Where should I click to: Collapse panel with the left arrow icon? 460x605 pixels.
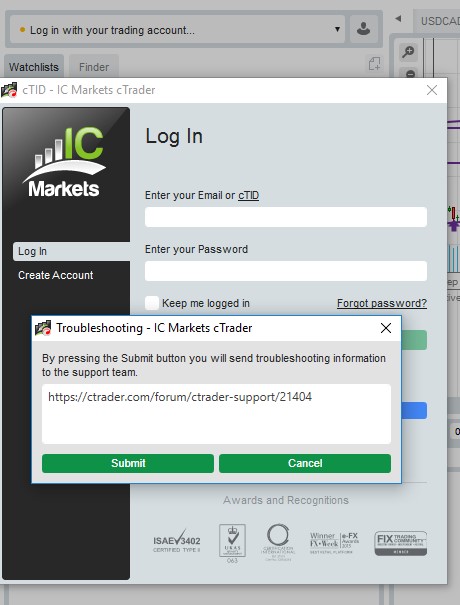398,19
